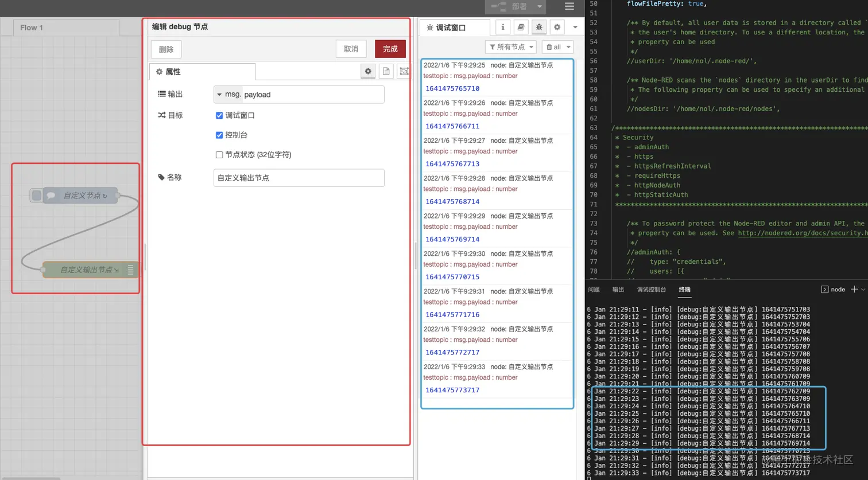Open the 所有节点 filter dropdown
Screen dimensions: 868x480
click(510, 47)
